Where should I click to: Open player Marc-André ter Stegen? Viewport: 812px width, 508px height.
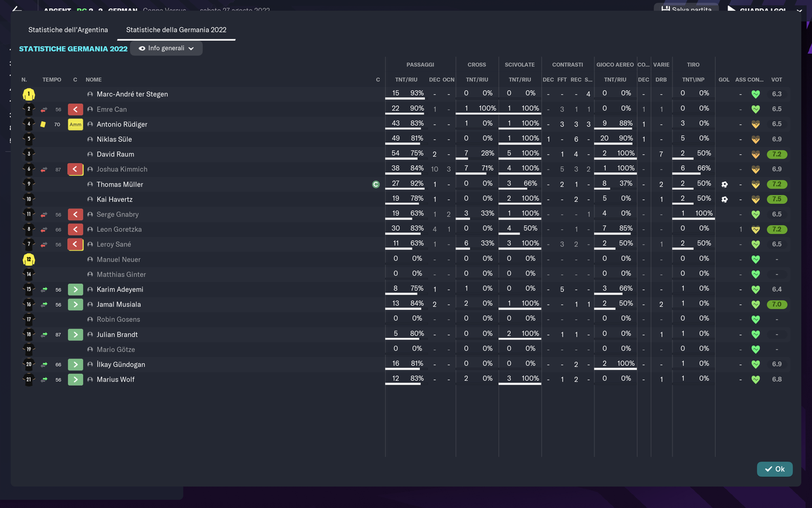132,95
